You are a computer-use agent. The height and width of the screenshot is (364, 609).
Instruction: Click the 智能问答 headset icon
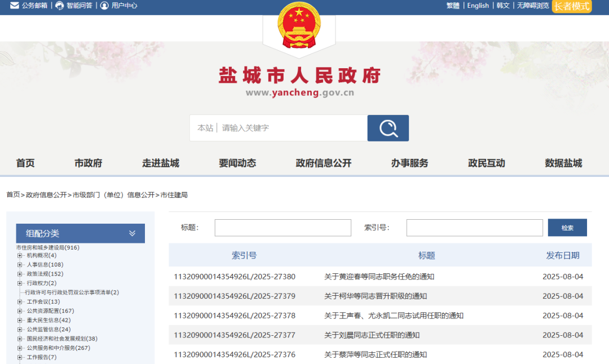tap(59, 6)
